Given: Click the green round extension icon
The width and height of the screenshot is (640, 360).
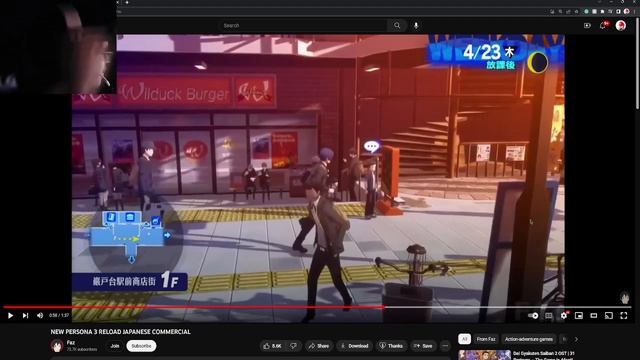Looking at the screenshot, I should [586, 11].
